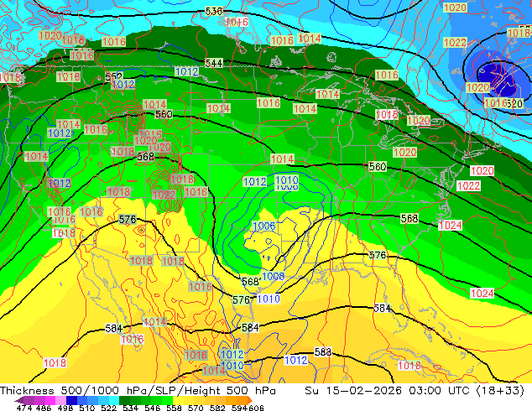The width and height of the screenshot is (532, 411).
Task: Click the blue 1012 label beside 544
Action: tap(186, 71)
